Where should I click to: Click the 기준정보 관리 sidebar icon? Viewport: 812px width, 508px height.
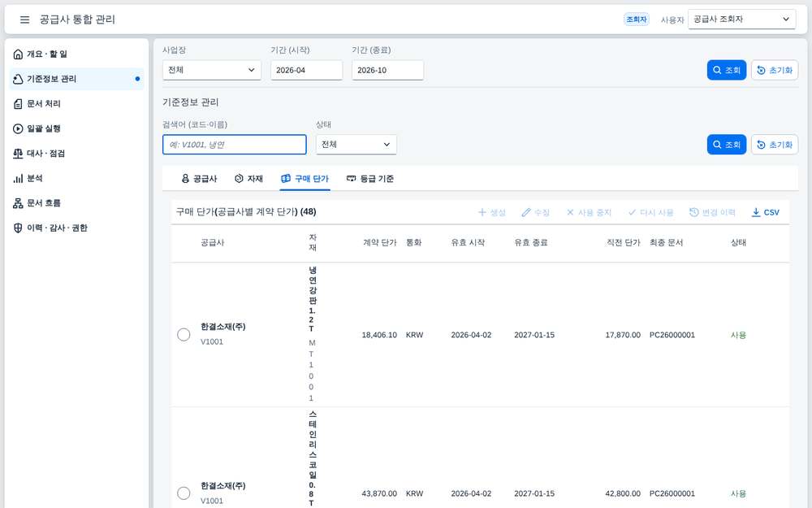[18, 79]
